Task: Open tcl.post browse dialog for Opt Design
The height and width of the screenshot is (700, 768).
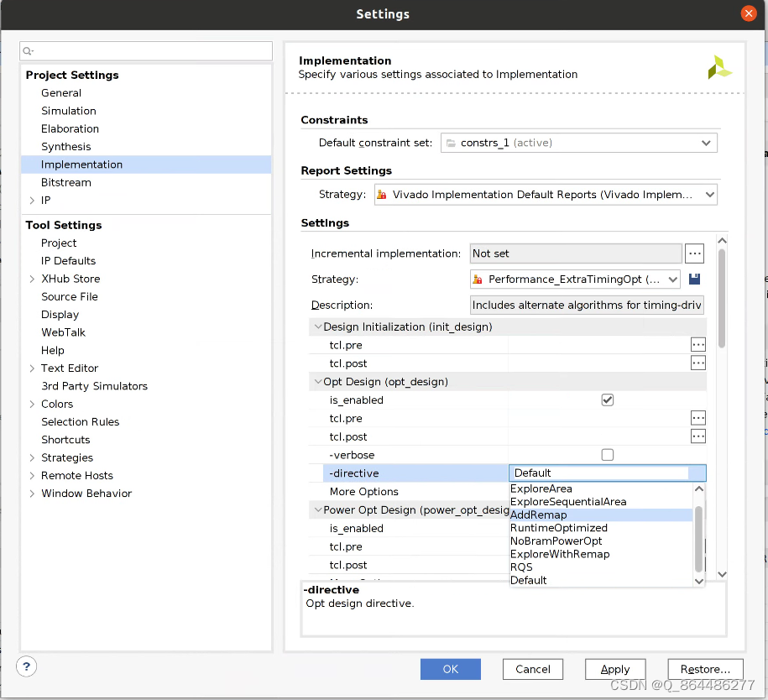Action: (697, 436)
